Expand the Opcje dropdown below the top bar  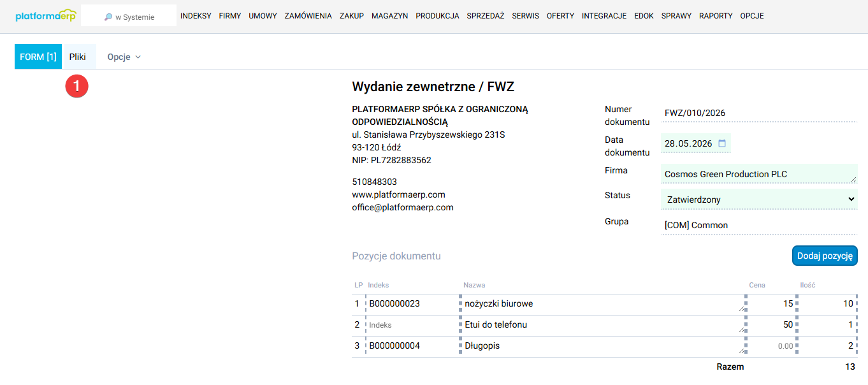pyautogui.click(x=124, y=57)
